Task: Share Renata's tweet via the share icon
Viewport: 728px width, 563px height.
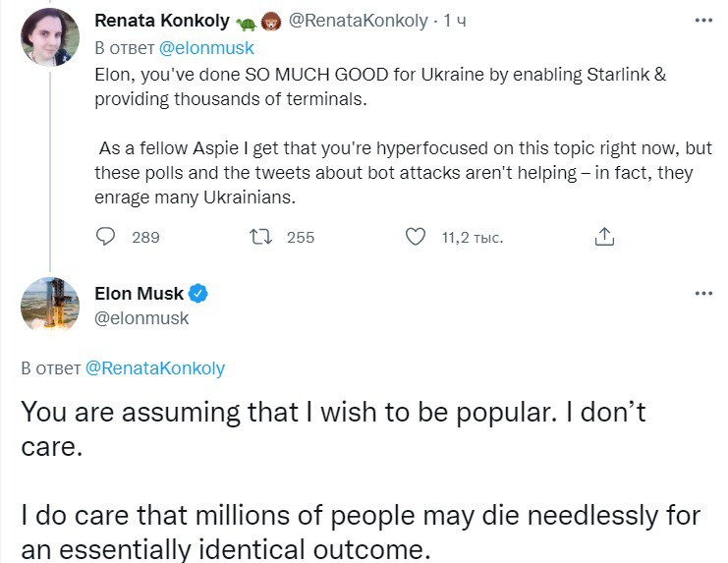Action: click(x=605, y=237)
